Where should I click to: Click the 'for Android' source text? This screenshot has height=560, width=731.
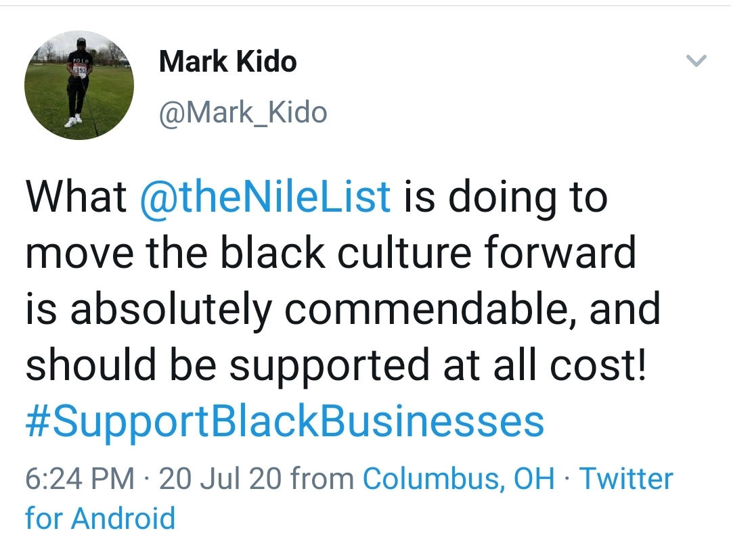point(100,518)
